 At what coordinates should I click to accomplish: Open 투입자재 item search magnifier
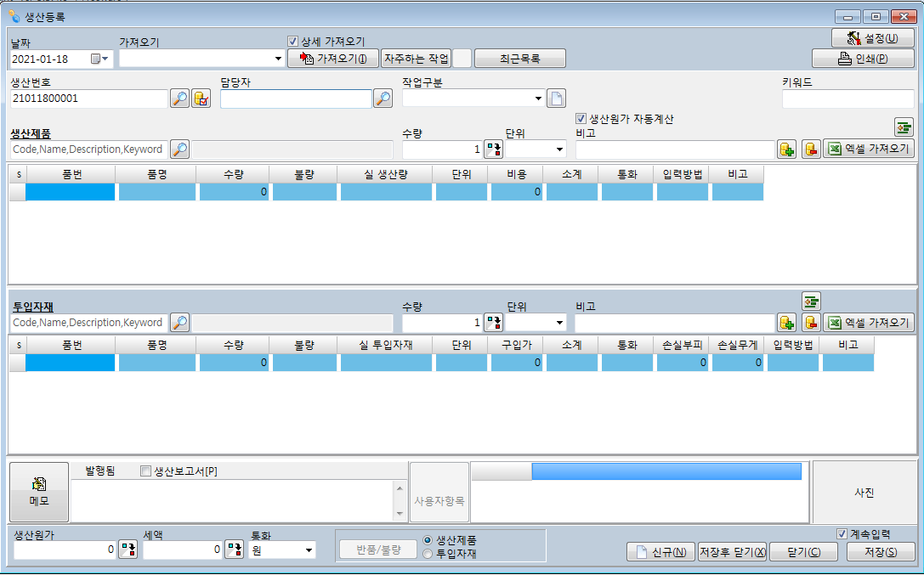[x=179, y=323]
